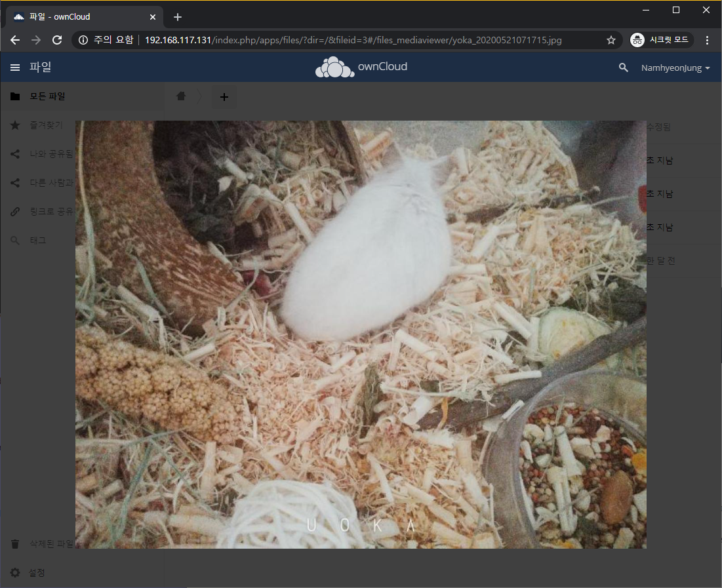Click the 설정 gear icon
Image resolution: width=722 pixels, height=588 pixels.
(x=14, y=572)
